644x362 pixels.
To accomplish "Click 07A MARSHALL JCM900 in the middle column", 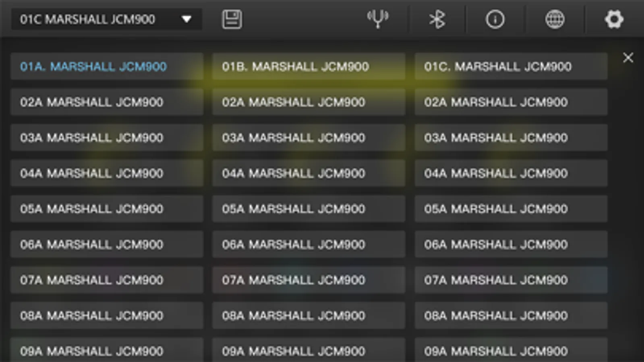I will coord(309,280).
